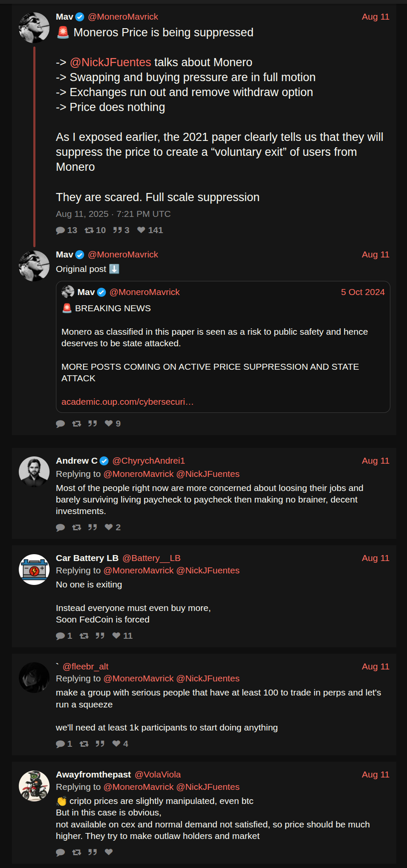Like the main post with 141 likes

(141, 230)
